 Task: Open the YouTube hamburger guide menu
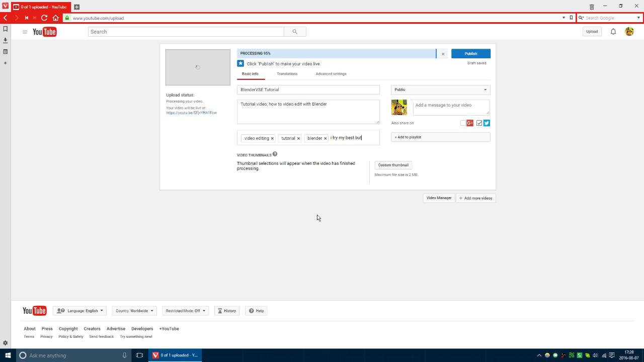[x=25, y=32]
